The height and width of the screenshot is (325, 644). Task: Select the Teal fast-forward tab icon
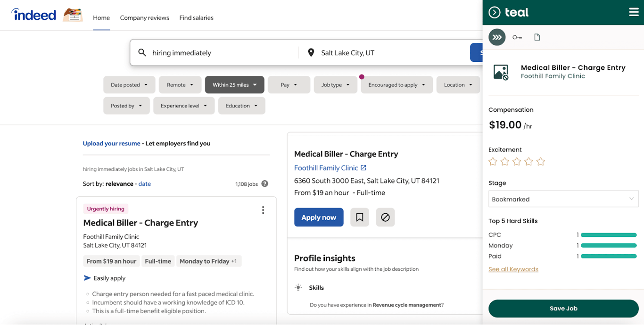pyautogui.click(x=497, y=37)
